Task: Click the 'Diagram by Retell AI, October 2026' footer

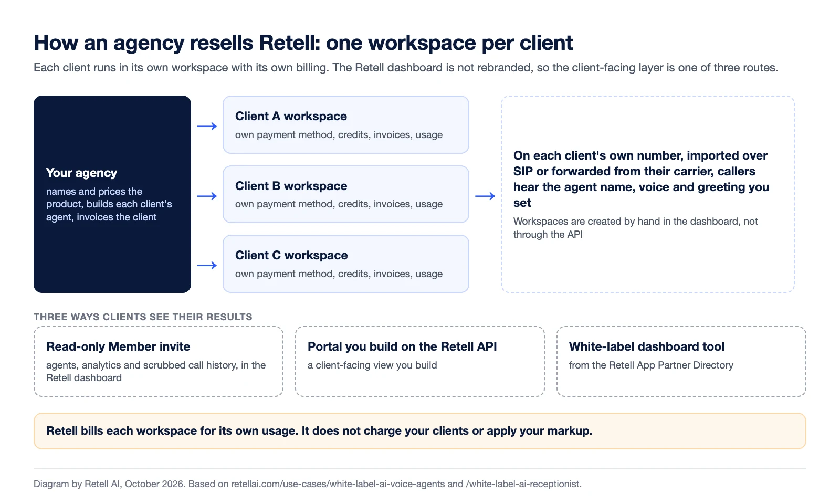Action: 308,484
